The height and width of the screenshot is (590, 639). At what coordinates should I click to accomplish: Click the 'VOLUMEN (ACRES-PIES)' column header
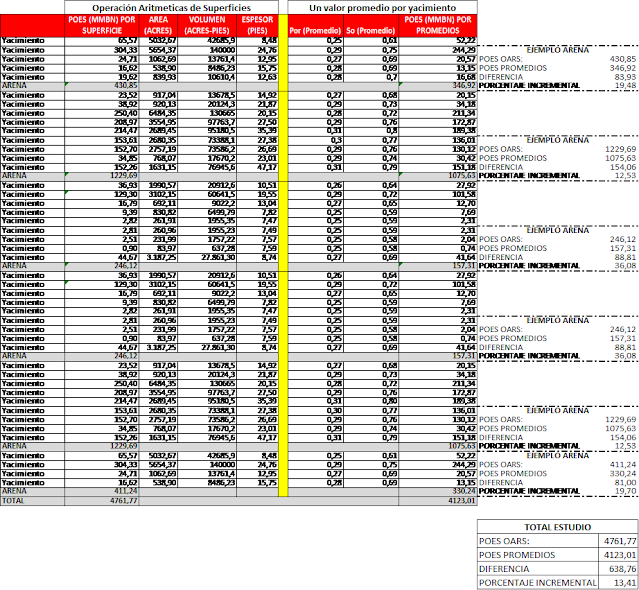(x=207, y=25)
